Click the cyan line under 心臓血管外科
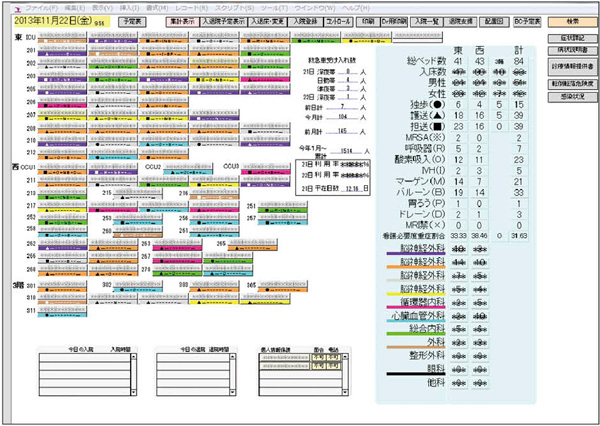The image size is (600, 426). (x=416, y=321)
